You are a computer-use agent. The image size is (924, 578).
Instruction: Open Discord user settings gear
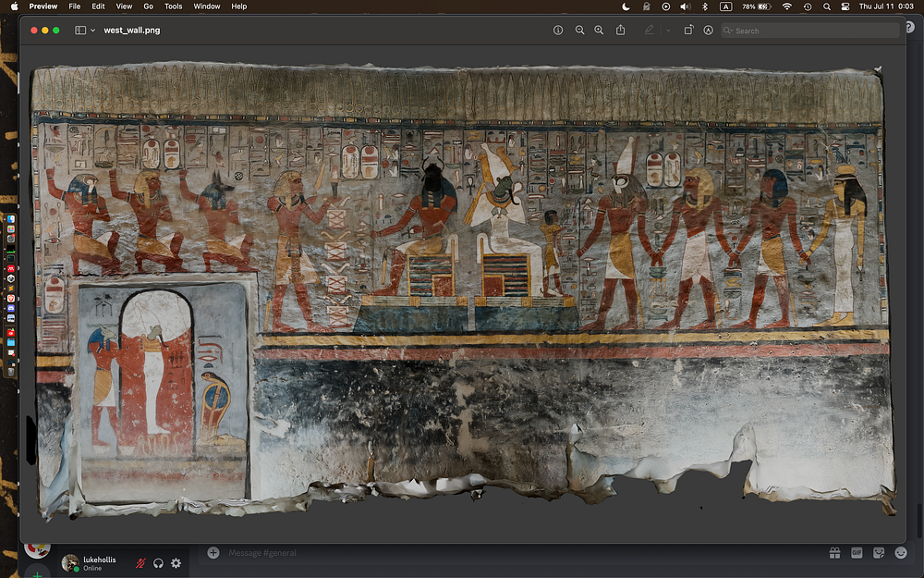tap(176, 563)
